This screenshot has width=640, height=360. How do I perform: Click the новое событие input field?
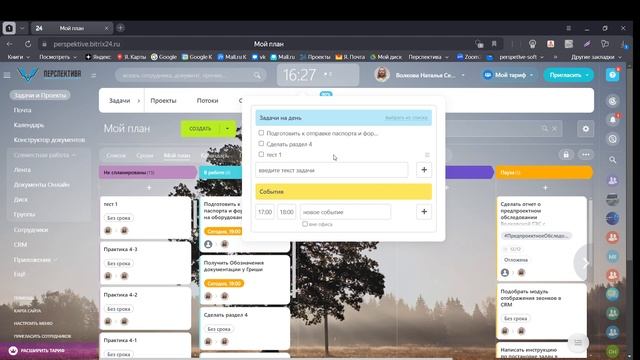coord(345,212)
